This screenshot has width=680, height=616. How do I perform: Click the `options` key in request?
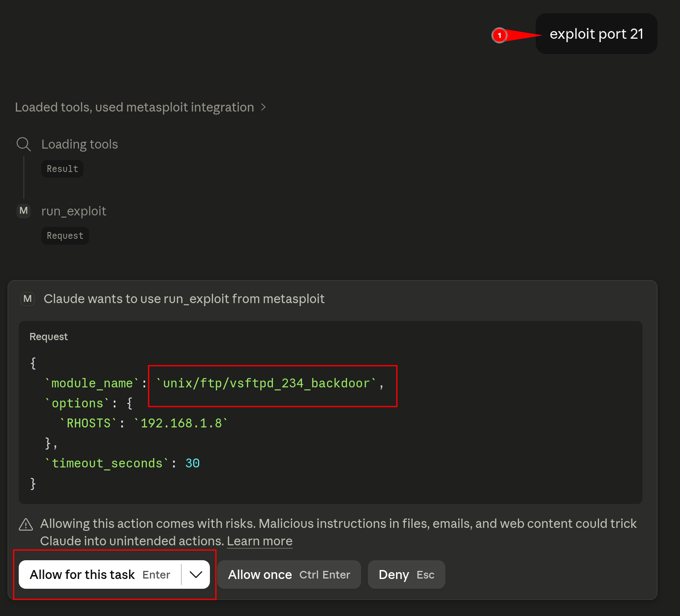coord(77,404)
